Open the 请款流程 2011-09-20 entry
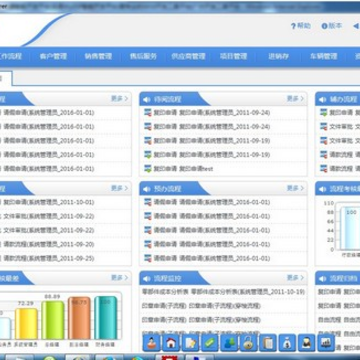This screenshot has width=360, height=360. 49,244
